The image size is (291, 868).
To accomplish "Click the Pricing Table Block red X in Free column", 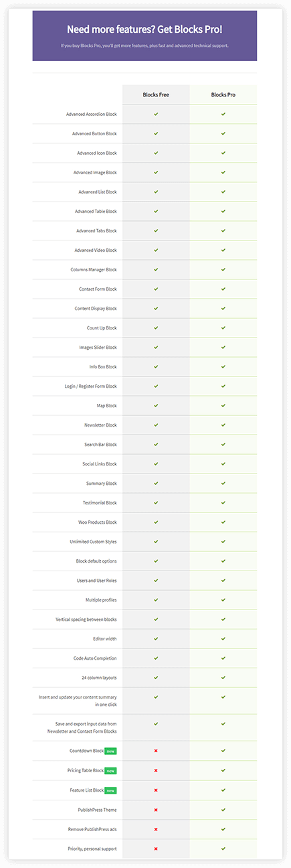I will (156, 770).
